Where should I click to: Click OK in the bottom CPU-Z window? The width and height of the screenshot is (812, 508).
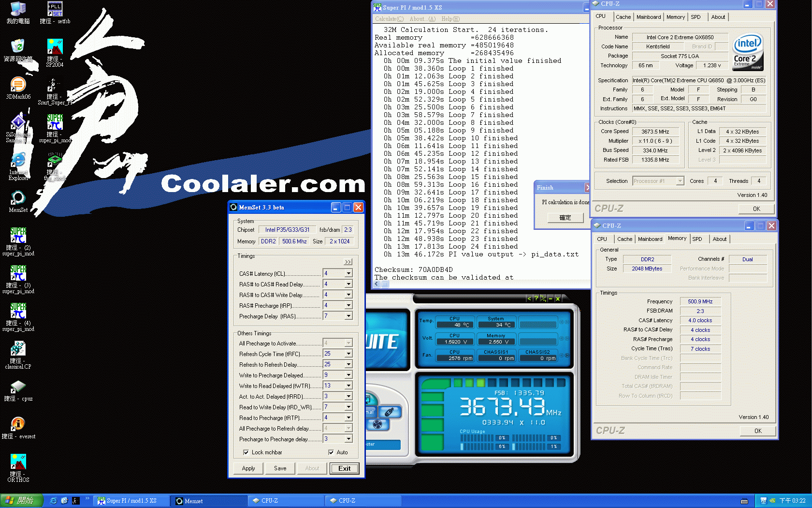[x=758, y=431]
